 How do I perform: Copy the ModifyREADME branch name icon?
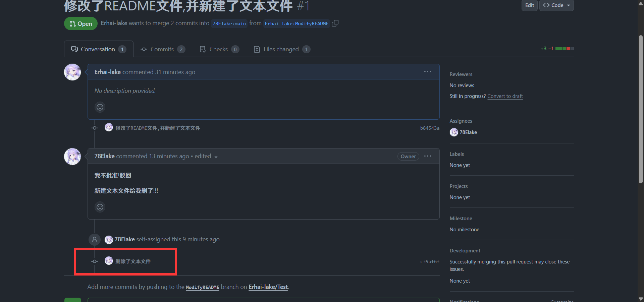335,23
